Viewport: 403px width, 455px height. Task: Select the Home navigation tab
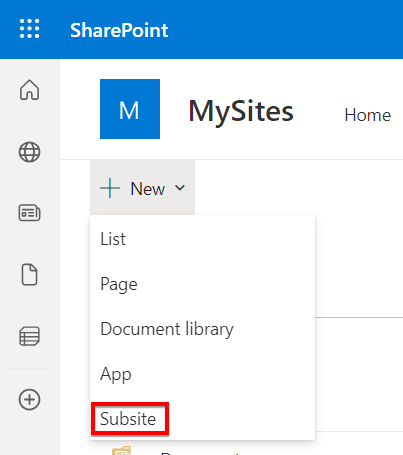pos(368,115)
